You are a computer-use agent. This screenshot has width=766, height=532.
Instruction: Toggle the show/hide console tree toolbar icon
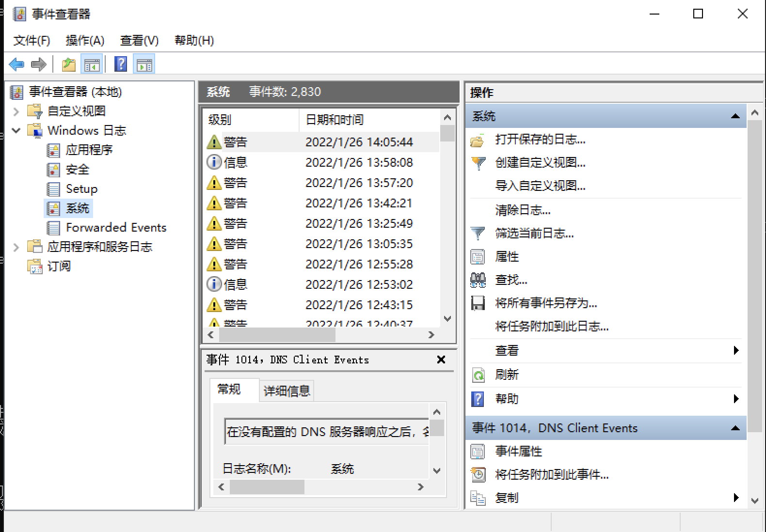(x=92, y=64)
